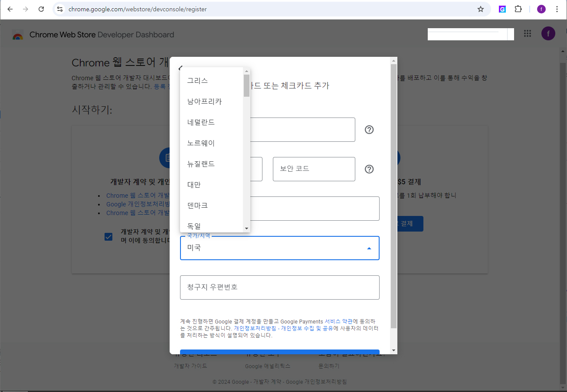This screenshot has width=567, height=392.
Task: Open the 서비스 약관 link
Action: pos(339,322)
